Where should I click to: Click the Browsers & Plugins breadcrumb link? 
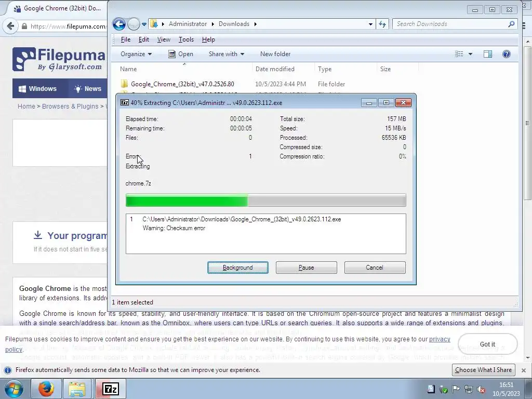[70, 106]
